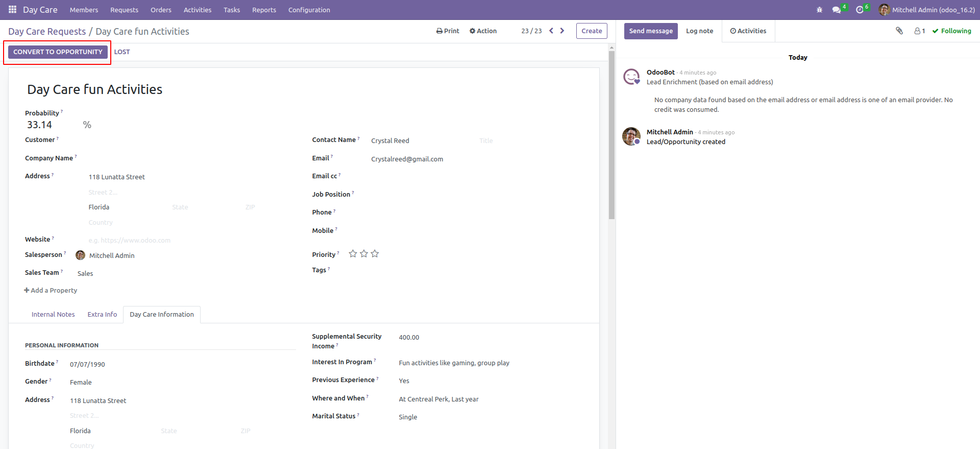Click Log note button

coord(699,31)
